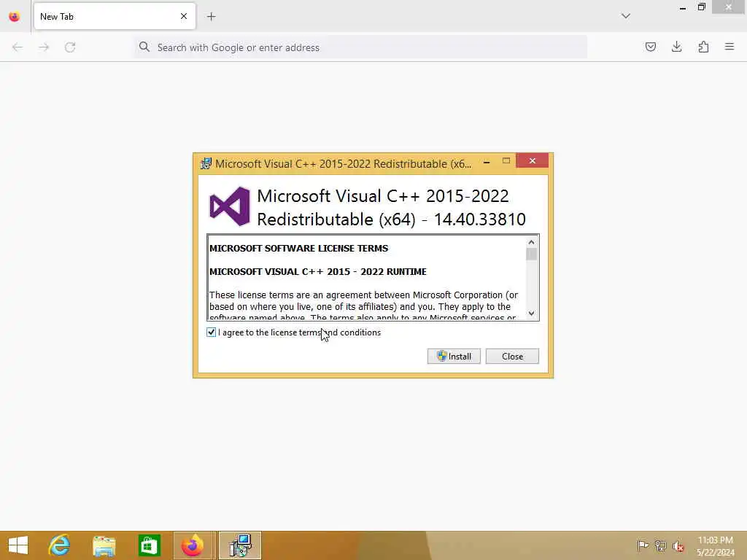Open the volume tray icon
This screenshot has width=747, height=560.
pyautogui.click(x=678, y=546)
